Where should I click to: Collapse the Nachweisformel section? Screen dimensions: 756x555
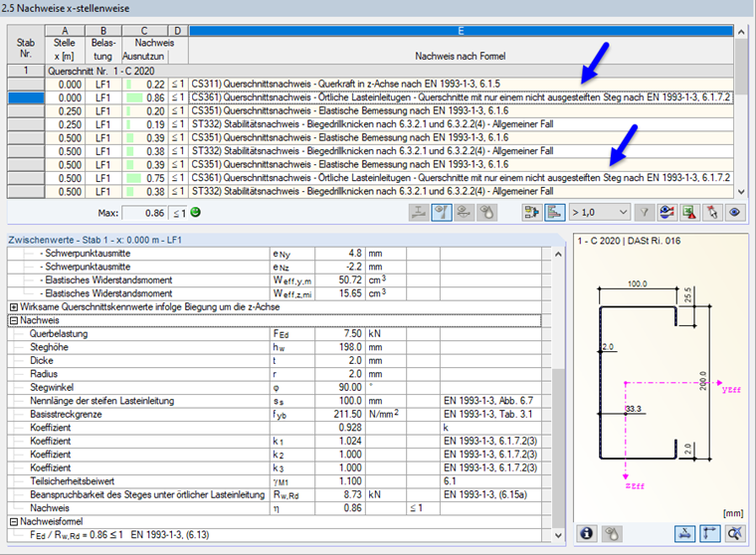tap(14, 522)
